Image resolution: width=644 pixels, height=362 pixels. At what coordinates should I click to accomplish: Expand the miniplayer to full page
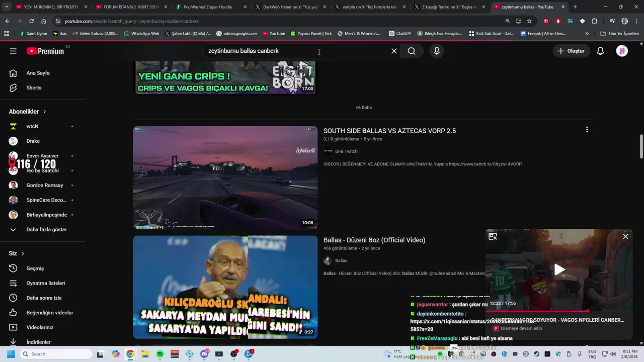pyautogui.click(x=493, y=236)
